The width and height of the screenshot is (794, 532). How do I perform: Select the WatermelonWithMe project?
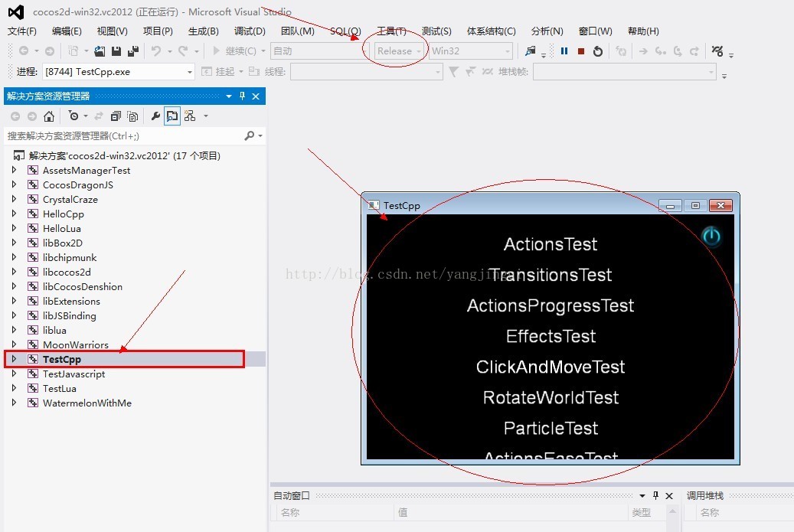[87, 403]
